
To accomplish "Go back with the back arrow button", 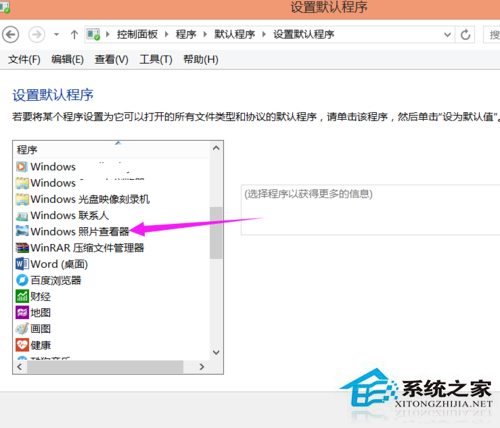I will [x=10, y=34].
